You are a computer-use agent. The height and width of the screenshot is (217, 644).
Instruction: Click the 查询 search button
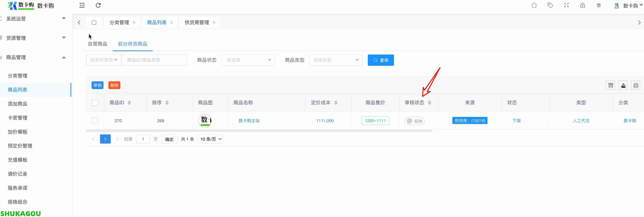pyautogui.click(x=380, y=60)
